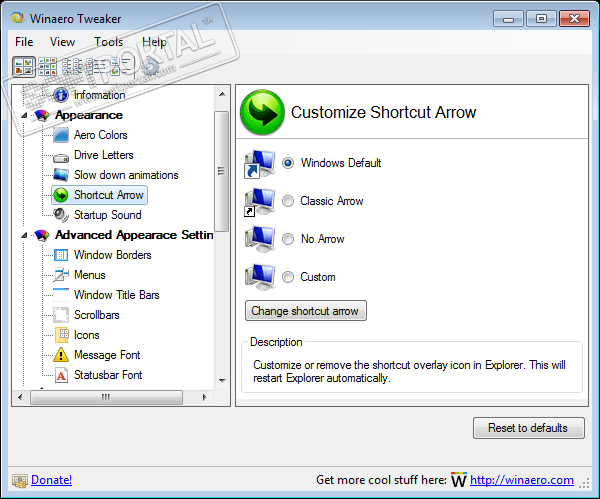This screenshot has width=600, height=499.
Task: Click the No Arrow computer preview icon
Action: coord(260,239)
